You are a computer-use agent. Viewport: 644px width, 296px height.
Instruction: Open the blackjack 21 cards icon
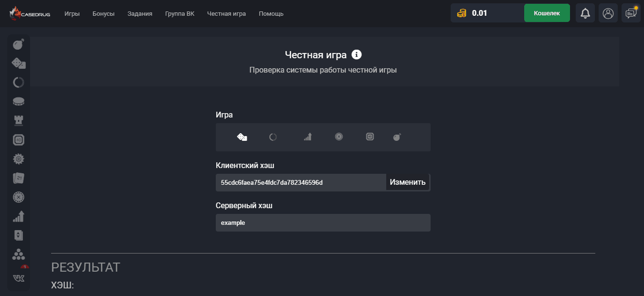pyautogui.click(x=18, y=178)
